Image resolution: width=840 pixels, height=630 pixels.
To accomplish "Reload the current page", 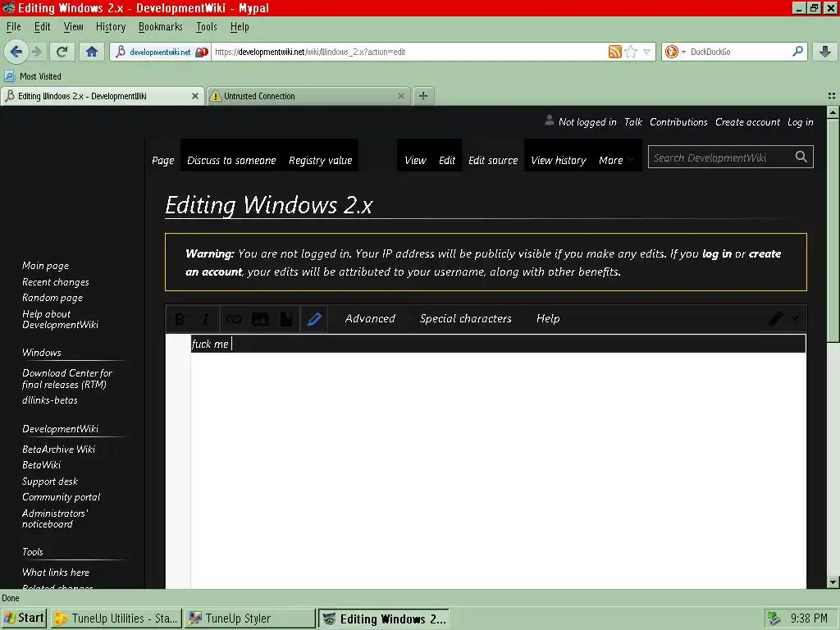I will point(62,52).
